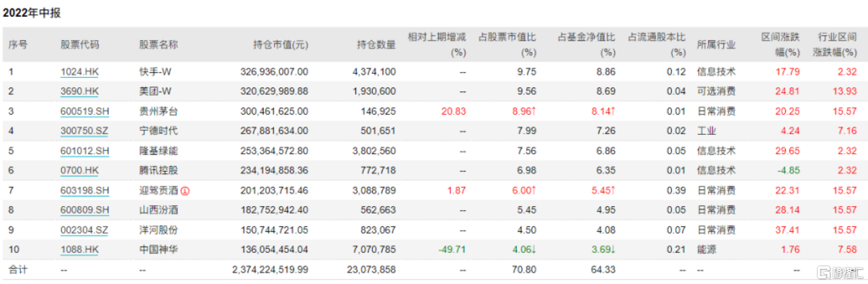This screenshot has height=284, width=868.
Task: Click the total quantity 23,073,858
Action: [372, 270]
